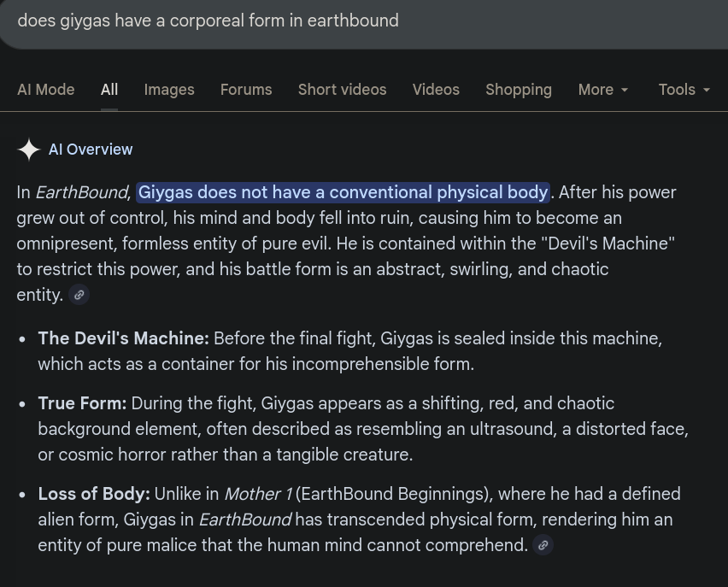View Shopping results tab
Image resolution: width=728 pixels, height=587 pixels.
tap(519, 90)
